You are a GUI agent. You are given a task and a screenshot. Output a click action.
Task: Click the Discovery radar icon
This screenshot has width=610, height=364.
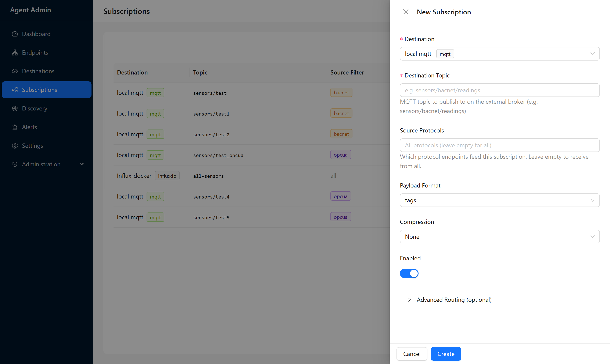click(15, 108)
